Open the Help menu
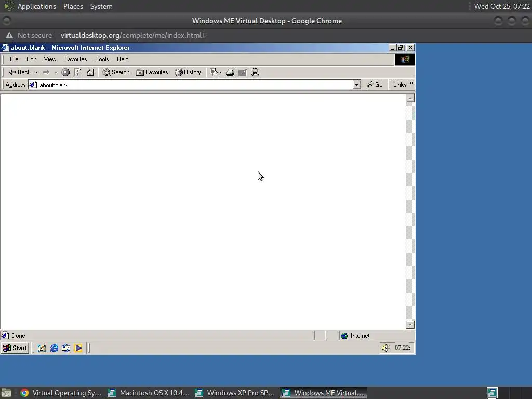The height and width of the screenshot is (399, 532). [x=123, y=59]
